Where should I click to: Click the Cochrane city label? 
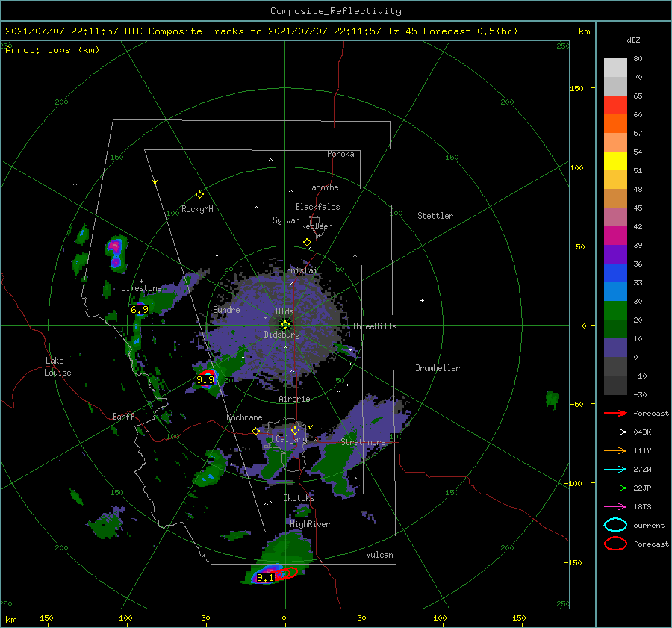pos(244,417)
